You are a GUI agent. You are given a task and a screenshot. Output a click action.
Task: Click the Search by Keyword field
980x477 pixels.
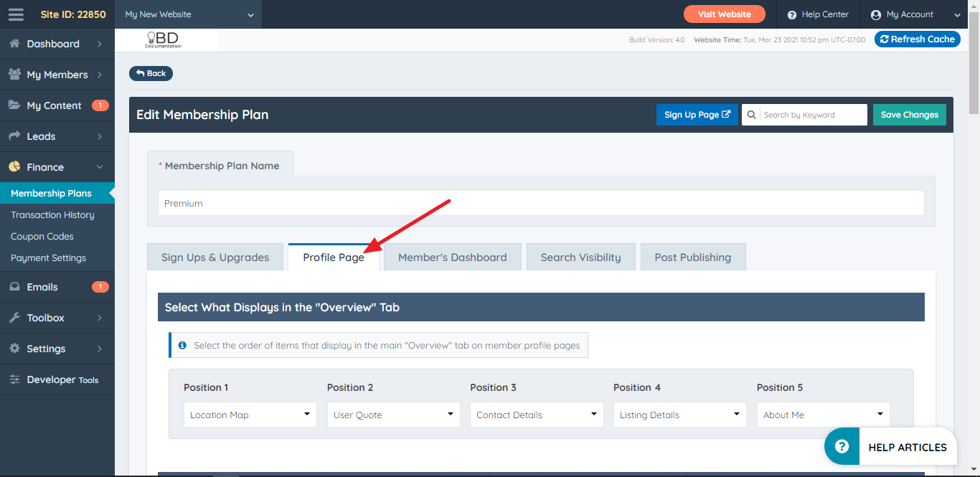pos(814,115)
